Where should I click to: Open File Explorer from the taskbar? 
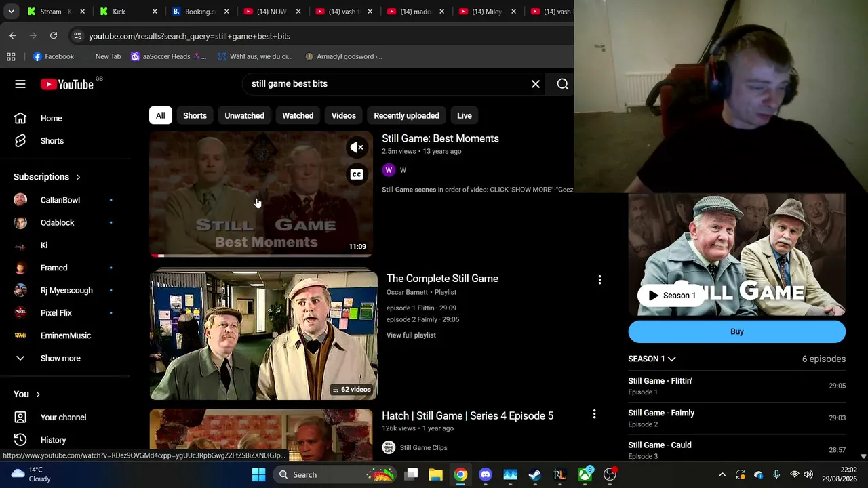point(435,474)
